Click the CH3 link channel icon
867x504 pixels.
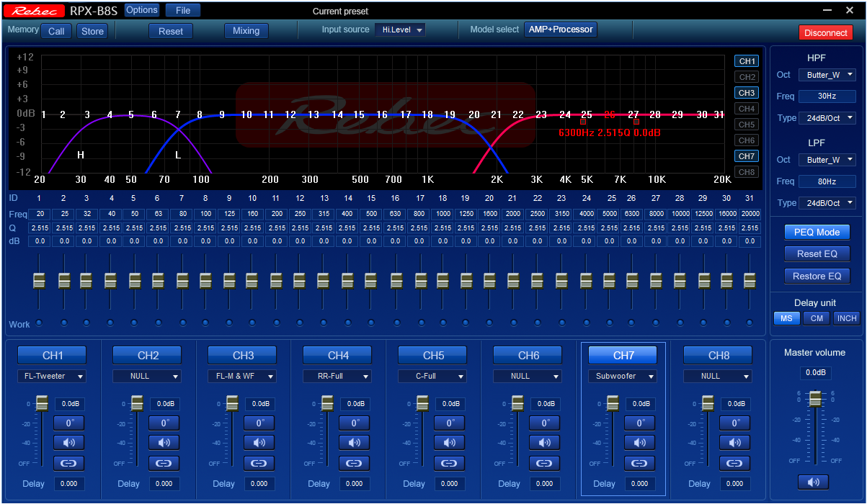click(x=259, y=463)
